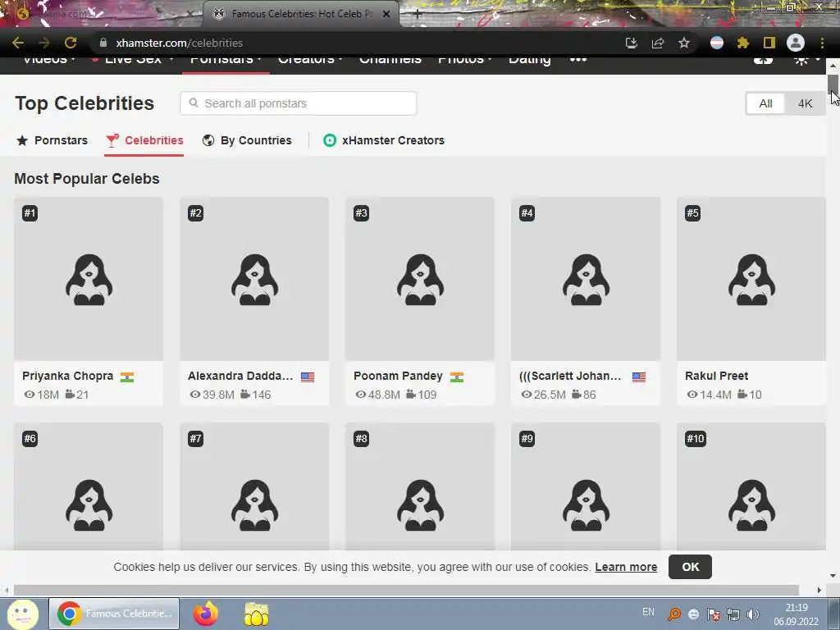Open the folder icon on the taskbar
The height and width of the screenshot is (630, 840).
click(x=257, y=614)
